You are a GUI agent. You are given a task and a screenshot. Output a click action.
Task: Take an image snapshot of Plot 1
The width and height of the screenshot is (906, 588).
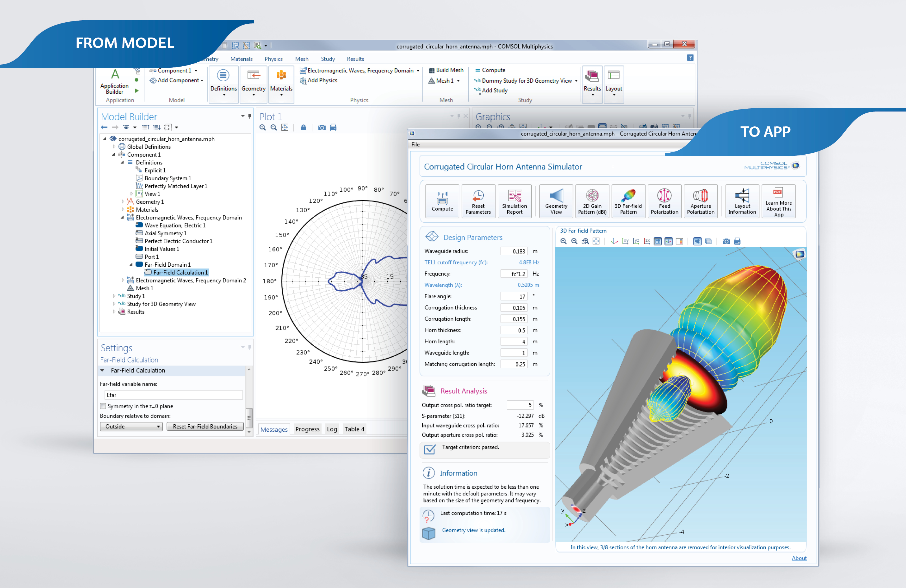click(322, 128)
